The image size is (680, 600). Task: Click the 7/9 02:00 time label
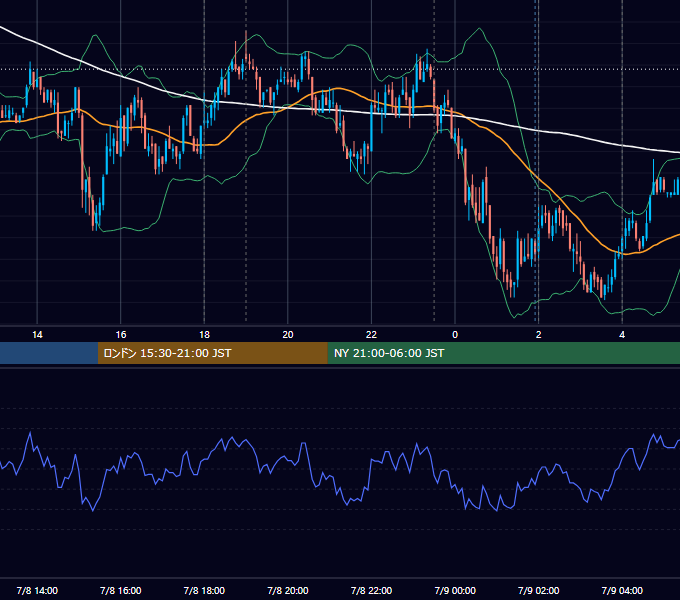[538, 590]
